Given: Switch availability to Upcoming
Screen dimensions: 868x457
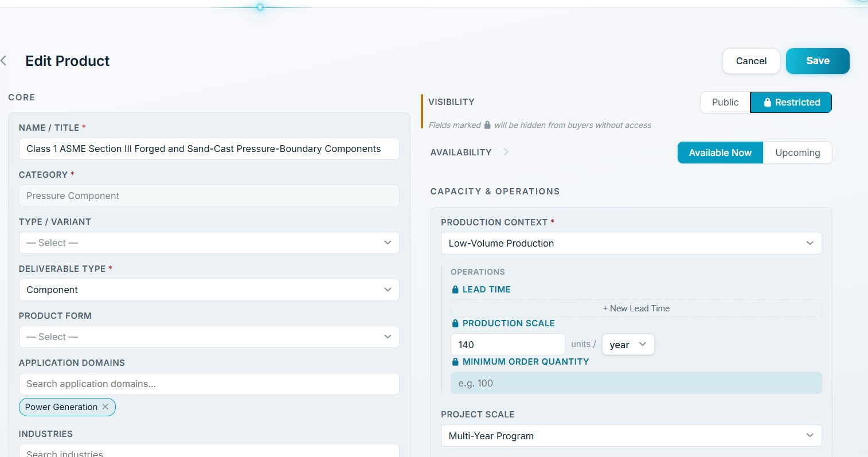Looking at the screenshot, I should [x=797, y=153].
